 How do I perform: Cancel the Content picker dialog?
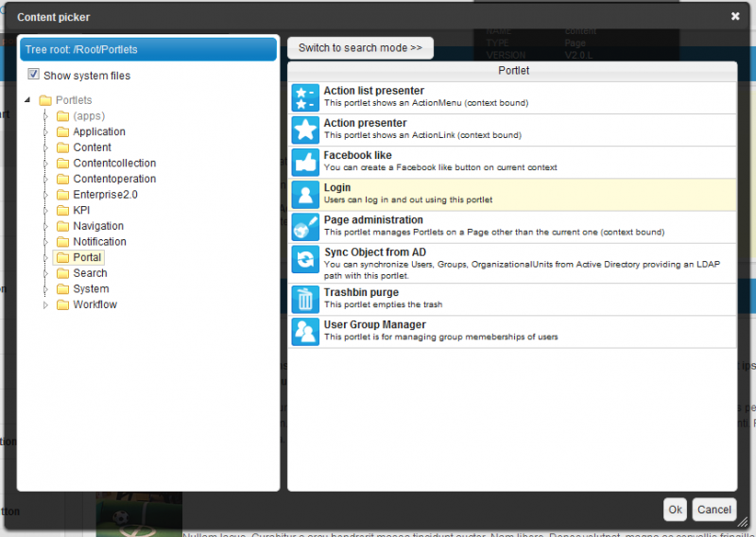pyautogui.click(x=714, y=510)
